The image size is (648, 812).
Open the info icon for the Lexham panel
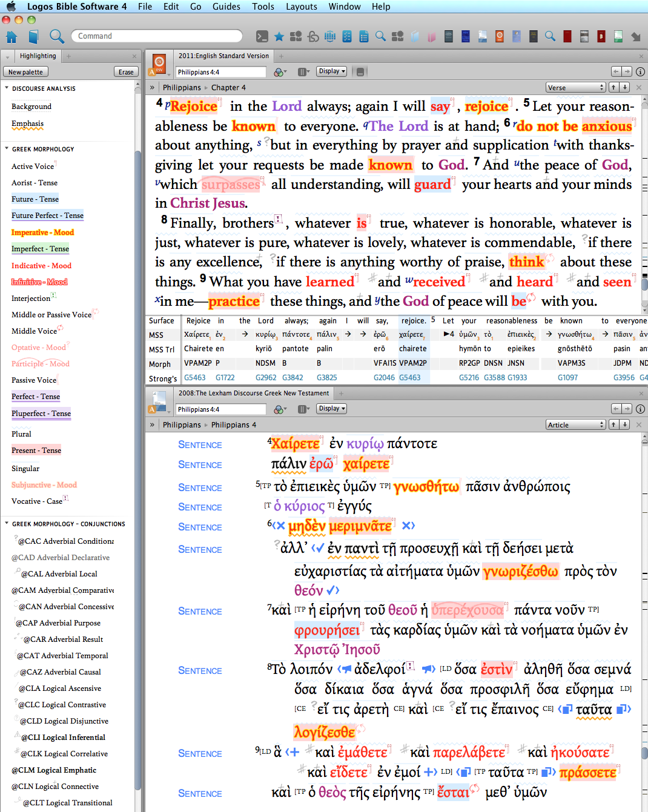pos(640,409)
